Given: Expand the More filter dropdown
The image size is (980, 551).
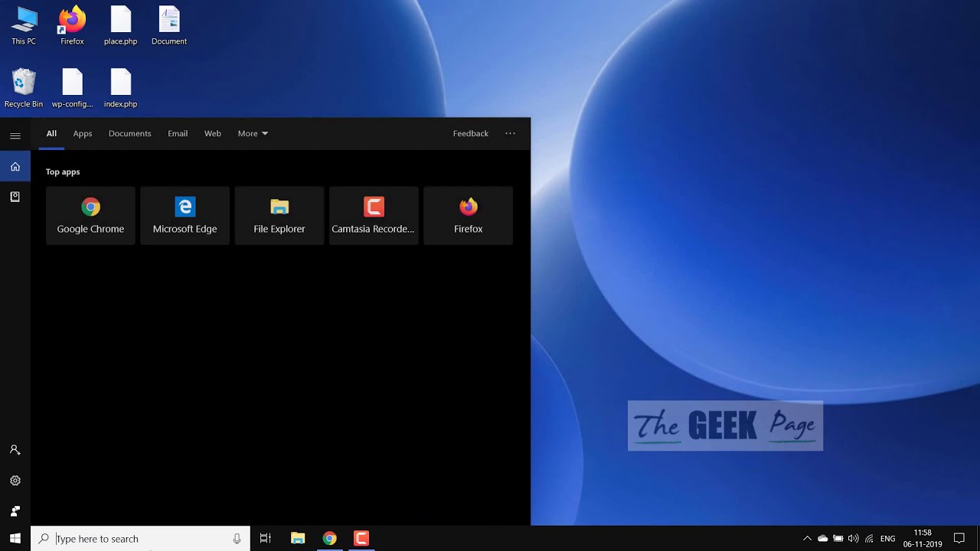Looking at the screenshot, I should [x=253, y=133].
